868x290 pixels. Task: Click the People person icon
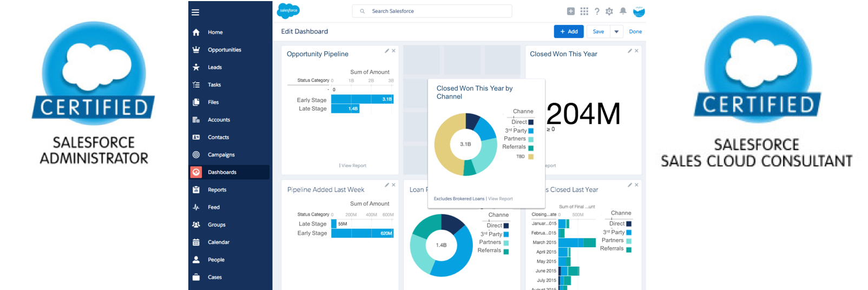(196, 260)
